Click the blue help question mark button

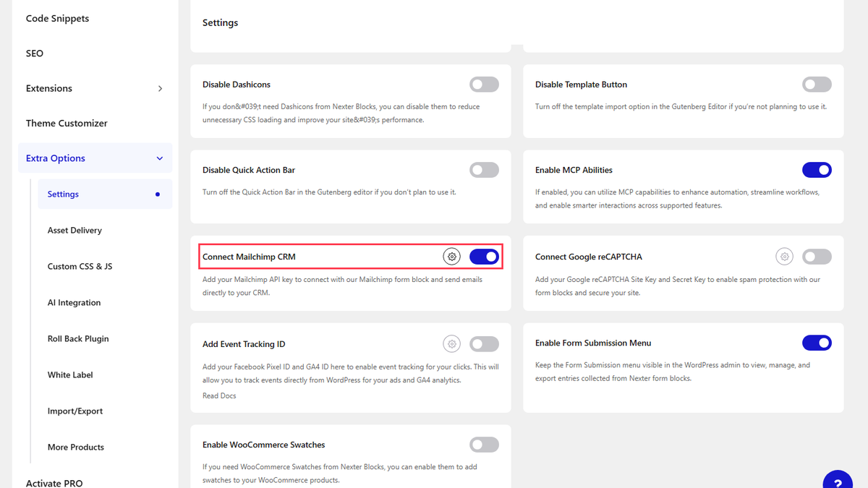click(x=838, y=484)
